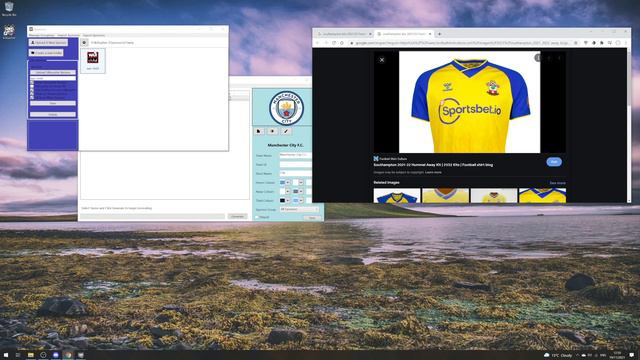640x360 pixels.
Task: Select the sponsor thumbnail tile in the file pane
Action: (93, 61)
